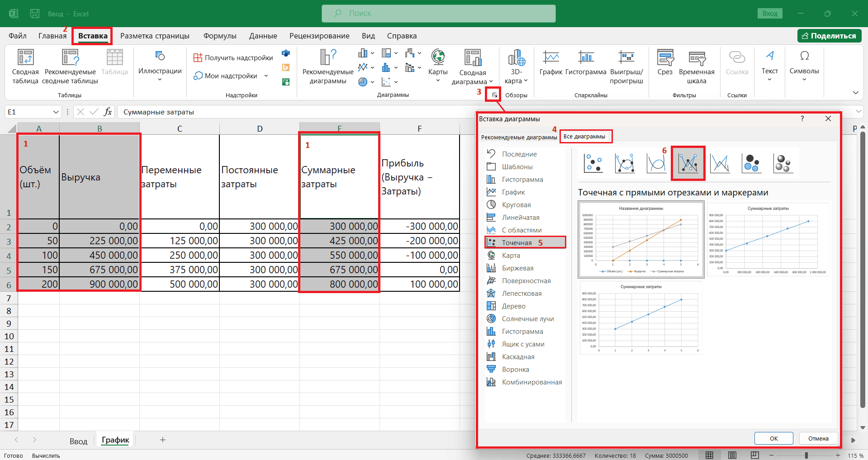Switch to Рекомендуемые диаграммы dialog tab
868x460 pixels.
(x=519, y=137)
